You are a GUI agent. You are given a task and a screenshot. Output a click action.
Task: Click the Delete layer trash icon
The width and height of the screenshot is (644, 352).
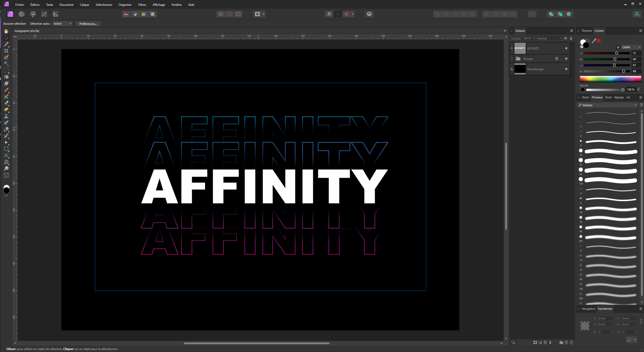571,342
